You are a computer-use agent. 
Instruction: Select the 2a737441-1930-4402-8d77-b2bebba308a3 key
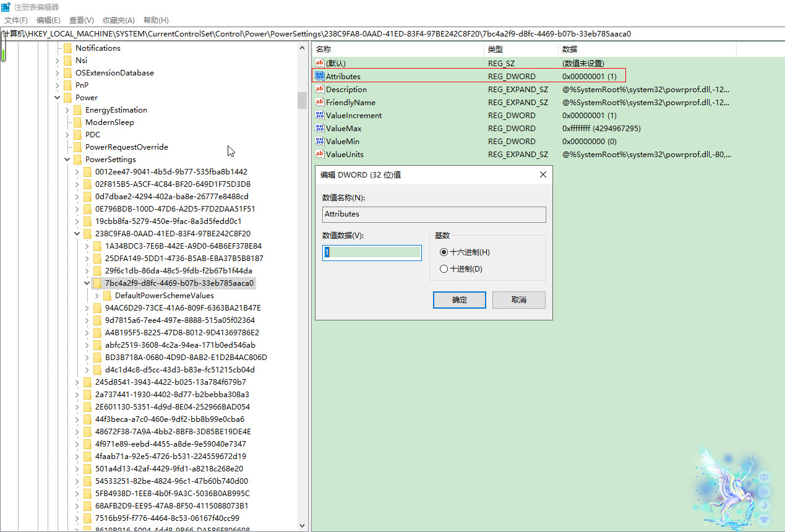click(172, 394)
